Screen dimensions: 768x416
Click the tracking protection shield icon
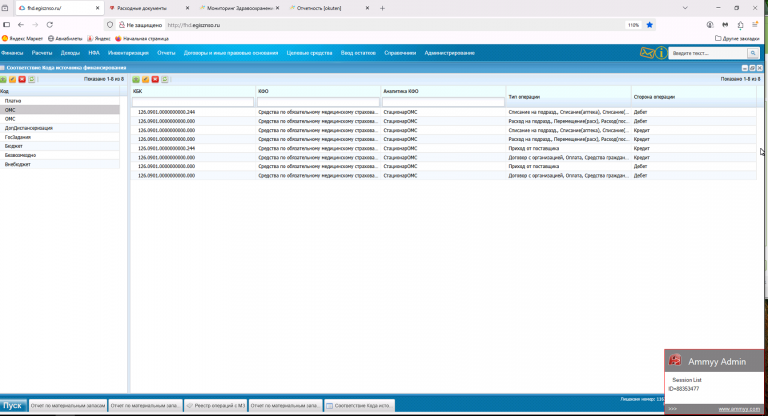pos(110,25)
